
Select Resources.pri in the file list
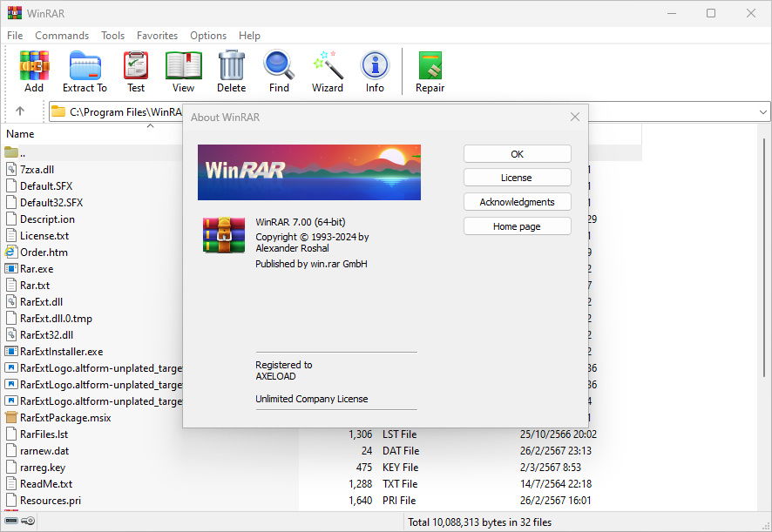(x=51, y=501)
